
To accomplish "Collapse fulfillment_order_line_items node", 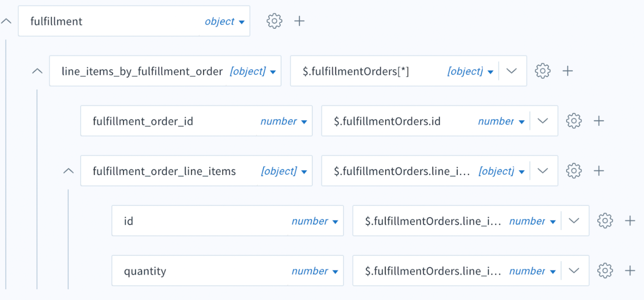I will [x=68, y=171].
